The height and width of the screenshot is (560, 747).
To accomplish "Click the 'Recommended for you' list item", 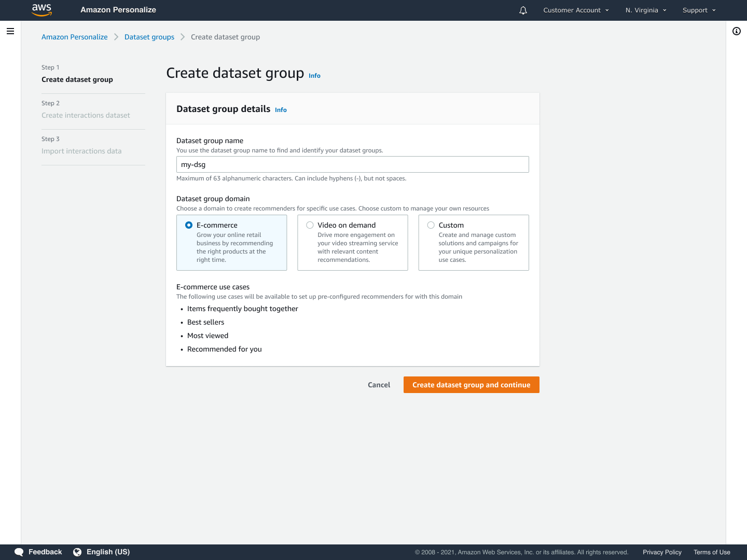I will [225, 349].
